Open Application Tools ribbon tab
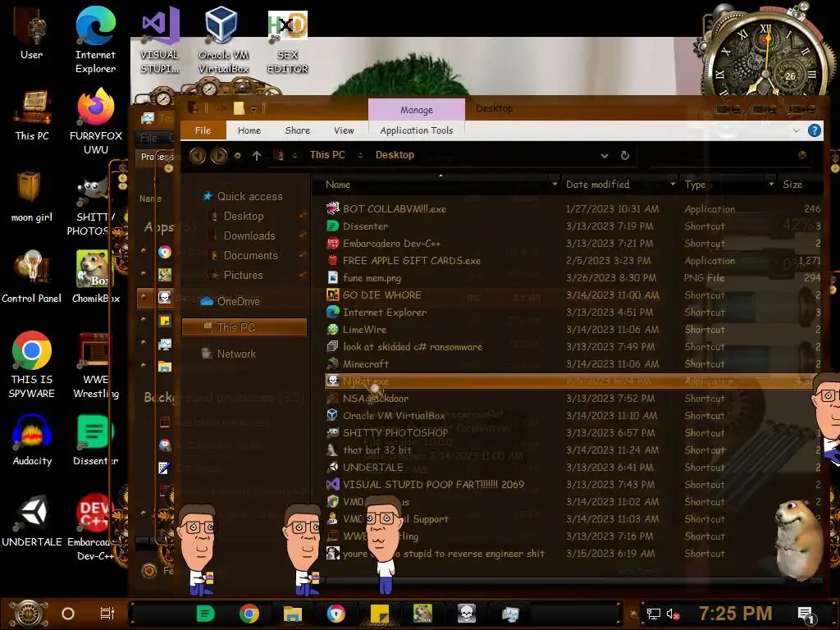This screenshot has width=840, height=630. 416,130
